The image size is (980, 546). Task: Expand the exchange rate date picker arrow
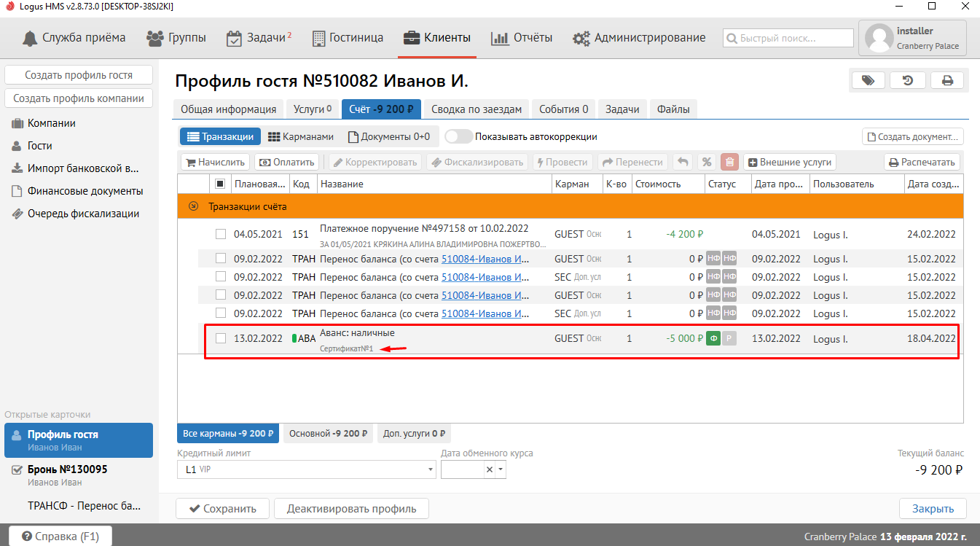pyautogui.click(x=501, y=469)
